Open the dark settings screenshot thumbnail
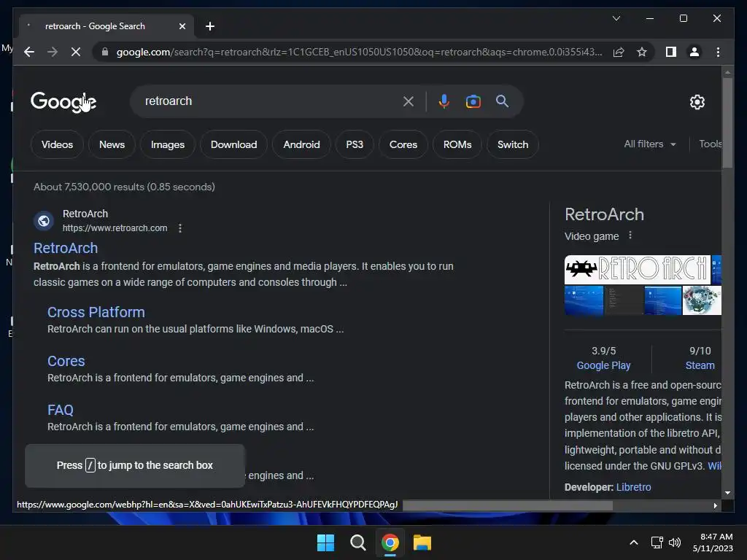Screen dimensions: 747x560 pos(624,300)
